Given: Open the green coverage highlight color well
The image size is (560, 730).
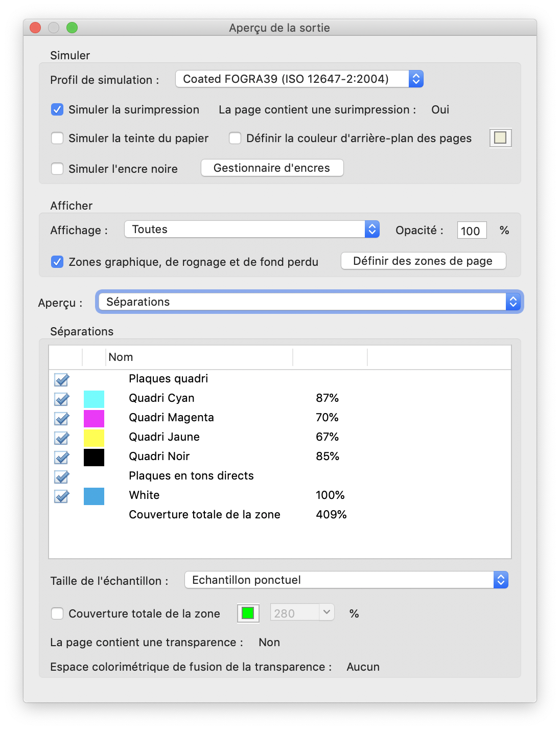Looking at the screenshot, I should point(248,613).
